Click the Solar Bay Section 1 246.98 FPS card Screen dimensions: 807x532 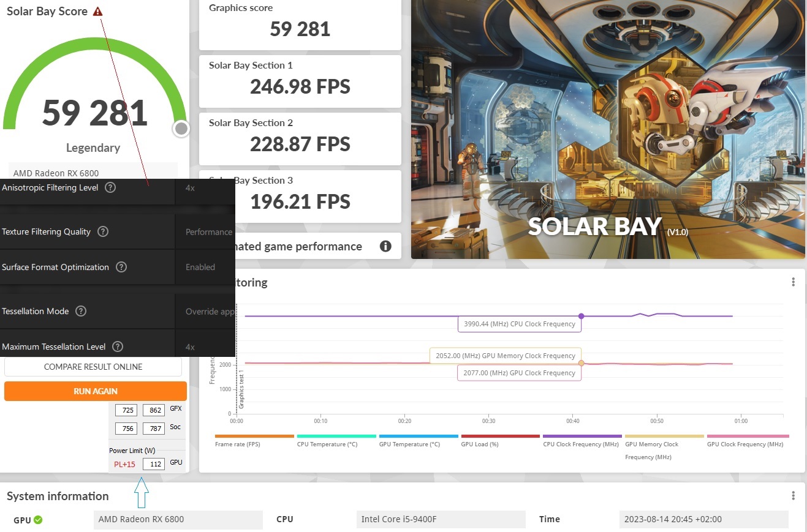[x=300, y=81]
